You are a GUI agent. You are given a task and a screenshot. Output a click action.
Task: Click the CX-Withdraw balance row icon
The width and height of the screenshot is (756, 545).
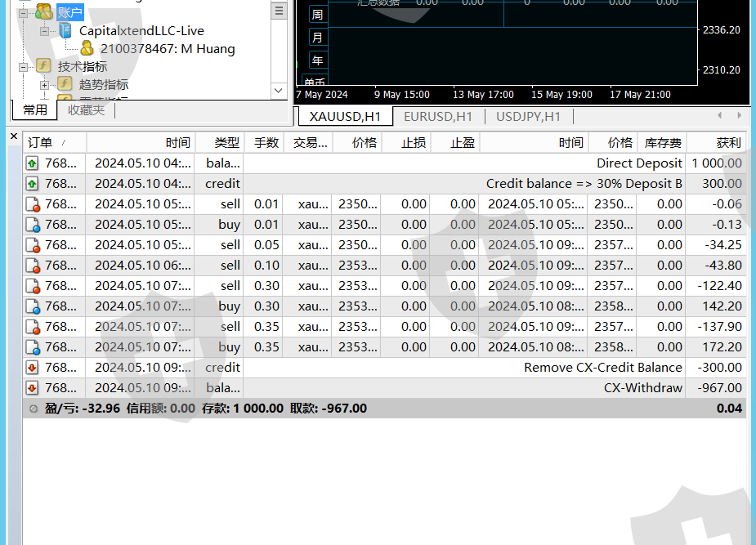[x=33, y=388]
